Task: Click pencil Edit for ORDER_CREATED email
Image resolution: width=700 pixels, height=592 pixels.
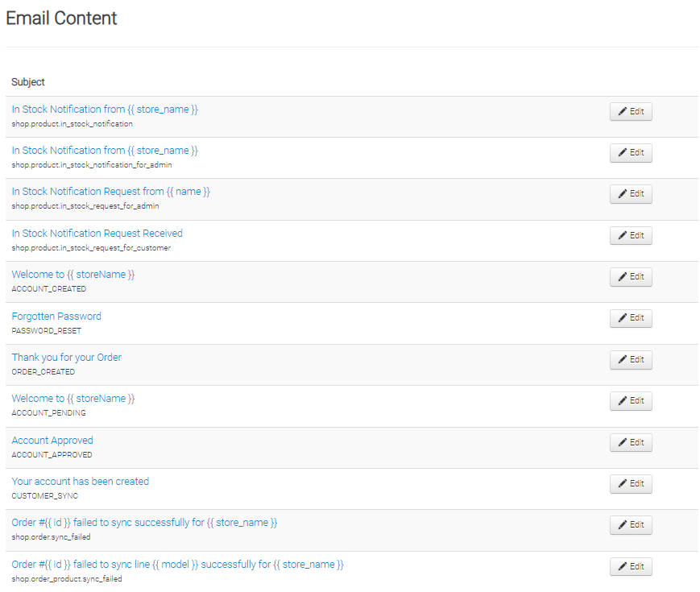Action: [631, 360]
